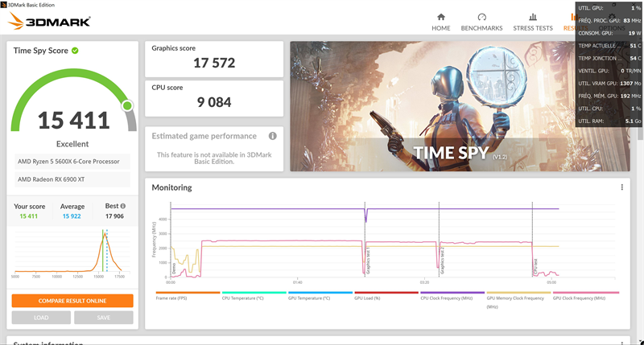Click the CPU test marker
This screenshot has height=345, width=644.
pos(535,267)
